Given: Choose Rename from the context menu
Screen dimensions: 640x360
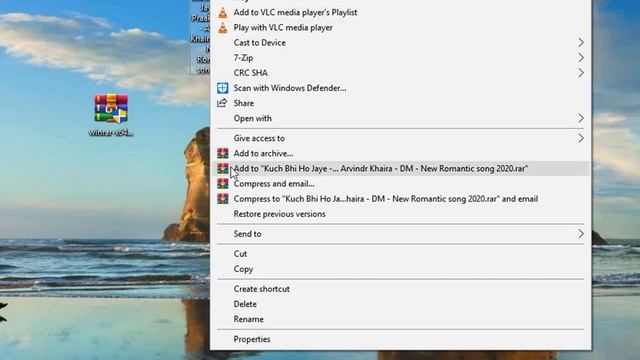Looking at the screenshot, I should tap(249, 319).
